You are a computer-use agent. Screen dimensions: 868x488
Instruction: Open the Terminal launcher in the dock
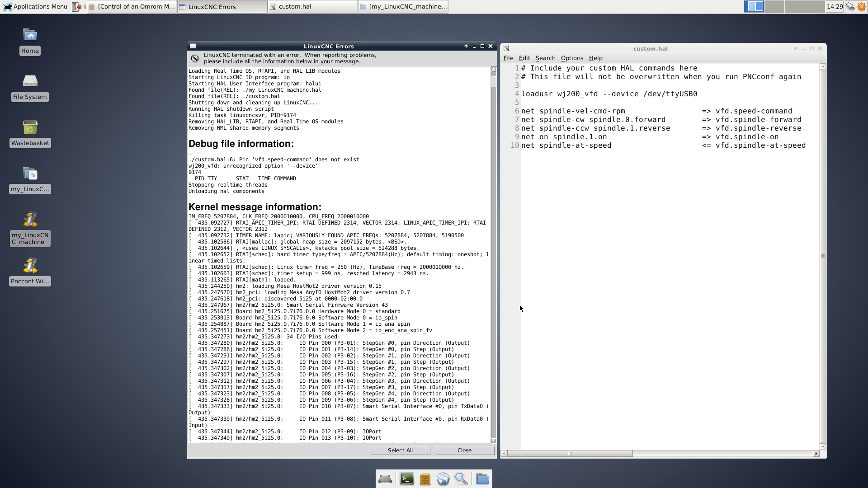click(x=406, y=479)
